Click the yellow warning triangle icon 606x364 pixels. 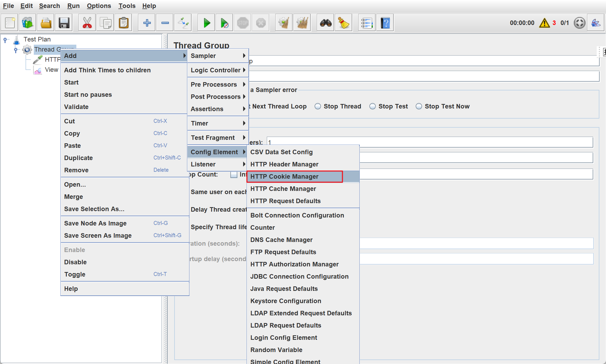544,23
